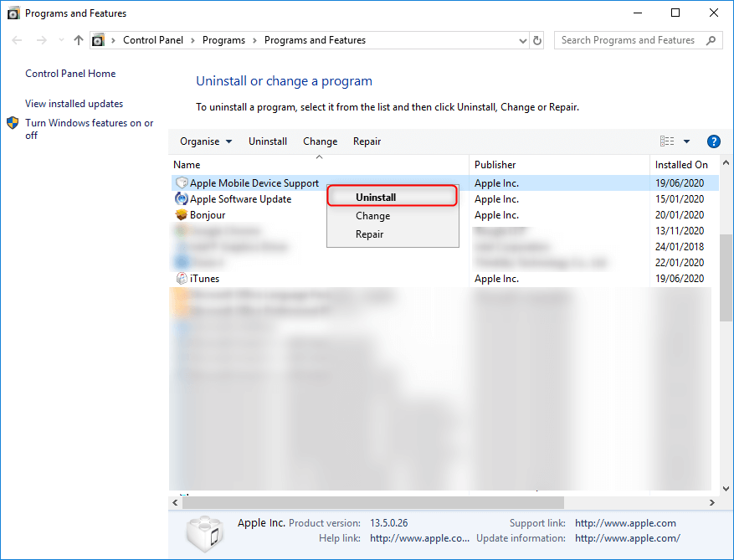The width and height of the screenshot is (734, 560).
Task: Click the refresh button beside address bar
Action: point(537,40)
